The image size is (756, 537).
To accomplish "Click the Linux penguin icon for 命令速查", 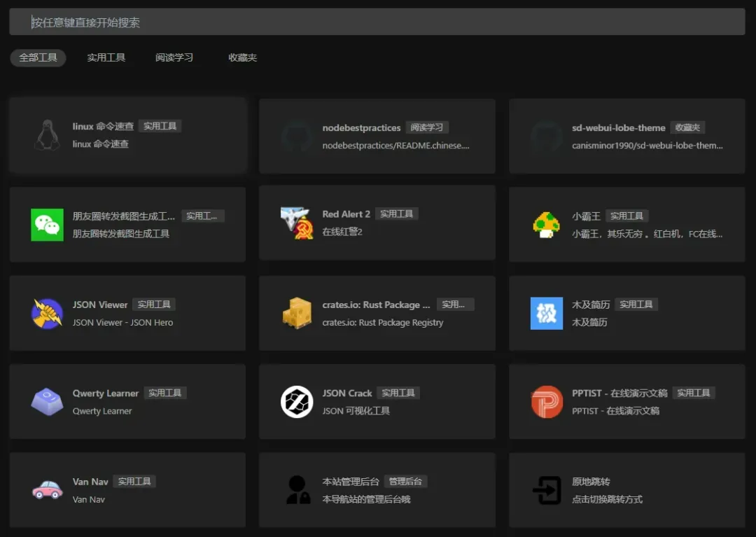I will tap(47, 133).
